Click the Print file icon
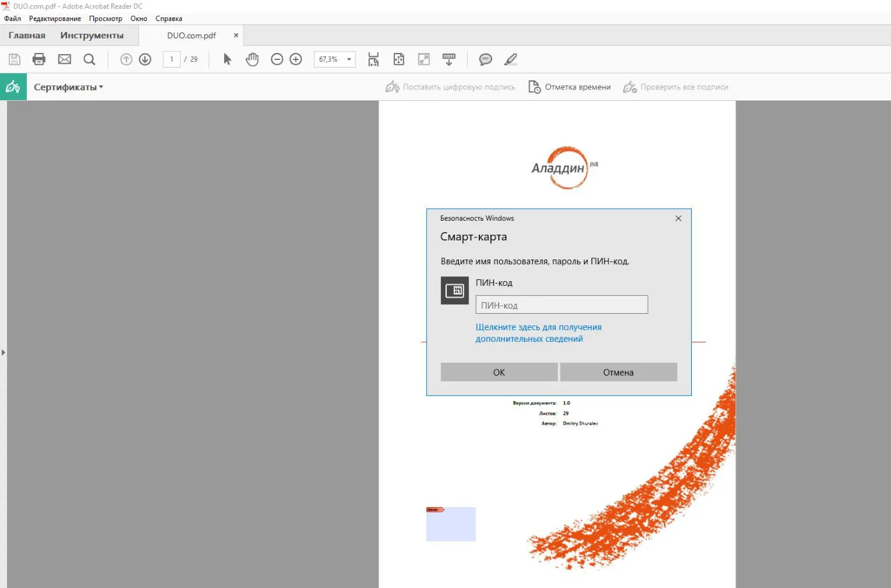The width and height of the screenshot is (891, 588). [x=39, y=59]
